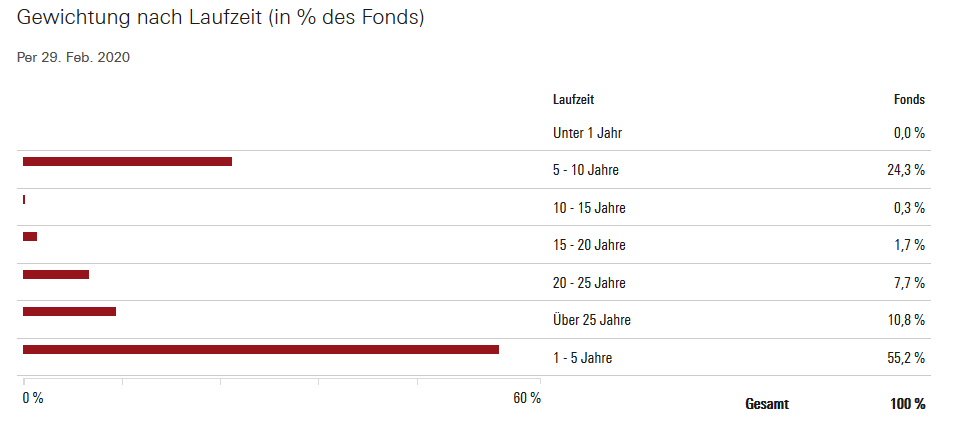Select the '20 - 25 Jahre' label

(x=589, y=283)
